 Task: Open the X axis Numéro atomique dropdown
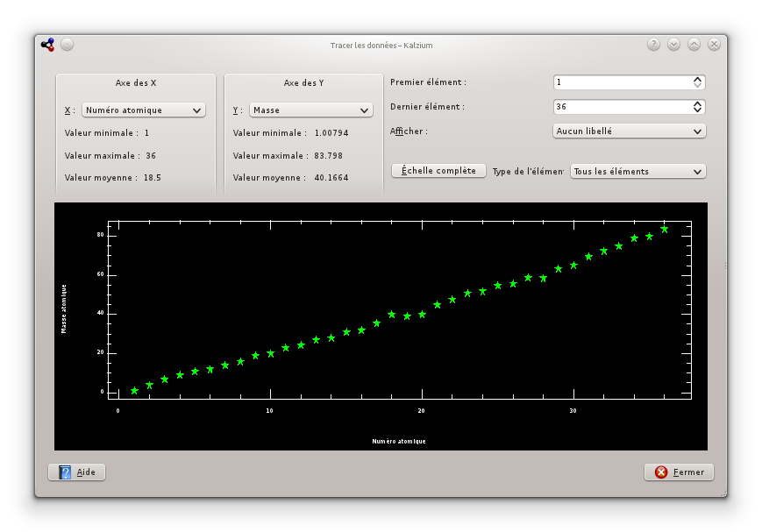coord(143,110)
